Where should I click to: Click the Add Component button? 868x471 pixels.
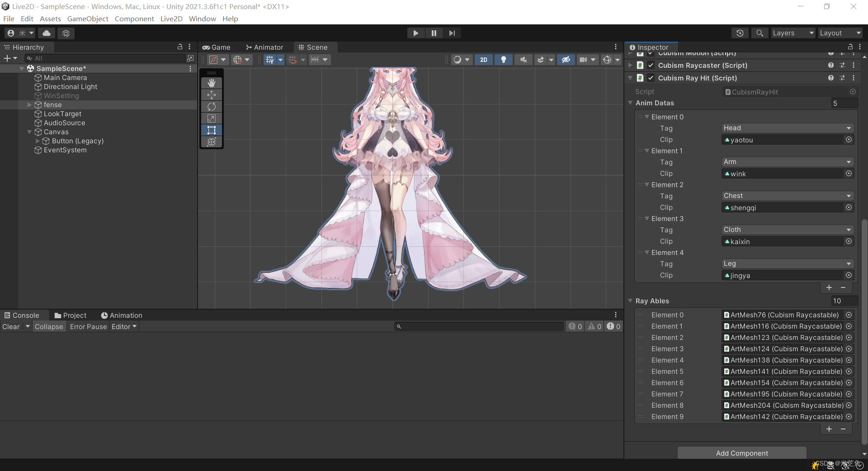741,453
